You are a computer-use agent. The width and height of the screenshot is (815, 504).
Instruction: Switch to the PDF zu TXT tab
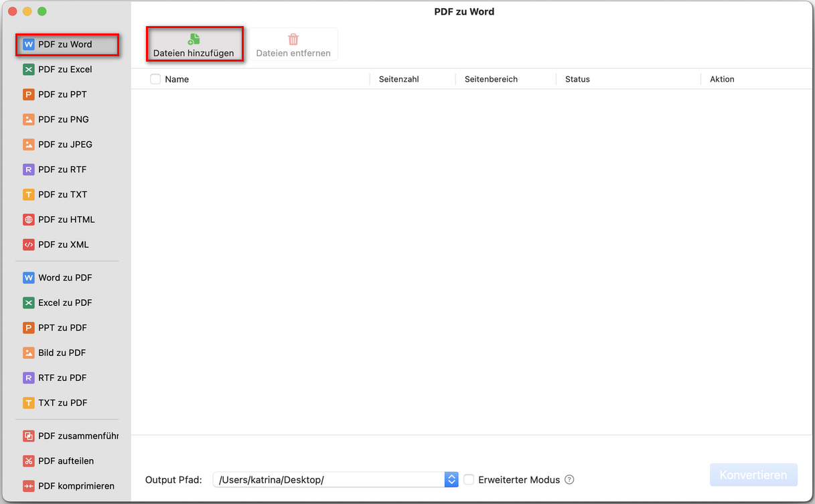point(62,194)
